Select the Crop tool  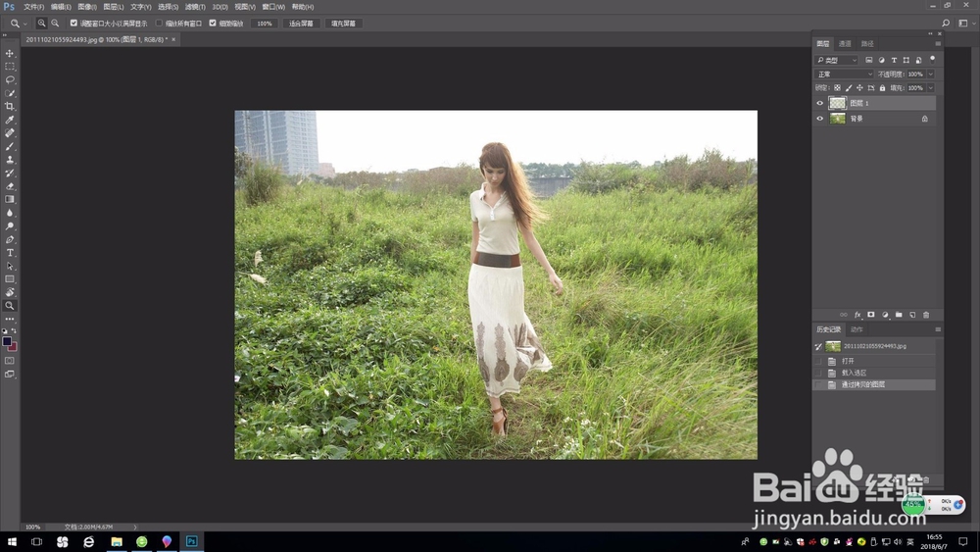point(10,106)
